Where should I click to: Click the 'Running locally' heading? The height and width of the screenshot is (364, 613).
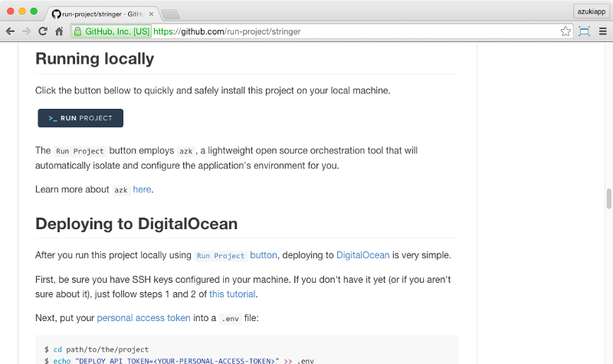coord(94,59)
